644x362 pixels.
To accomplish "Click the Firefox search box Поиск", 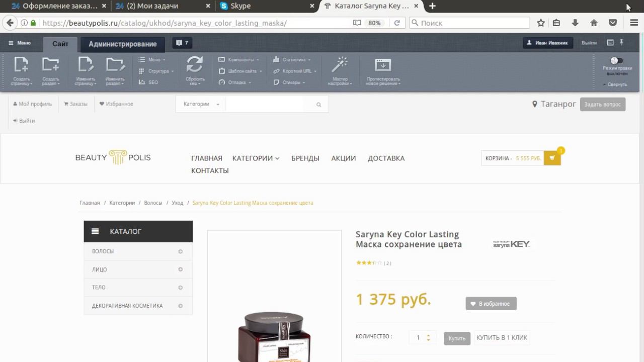I will (x=469, y=23).
